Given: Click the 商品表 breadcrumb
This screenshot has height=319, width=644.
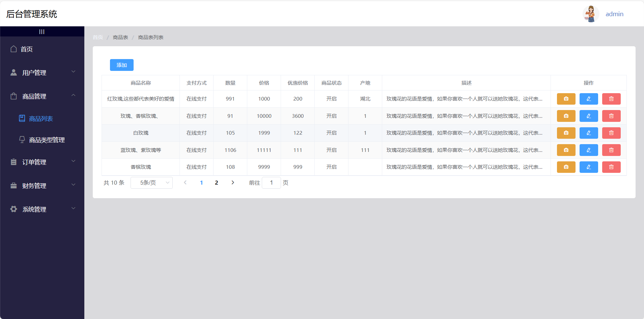Looking at the screenshot, I should 120,37.
